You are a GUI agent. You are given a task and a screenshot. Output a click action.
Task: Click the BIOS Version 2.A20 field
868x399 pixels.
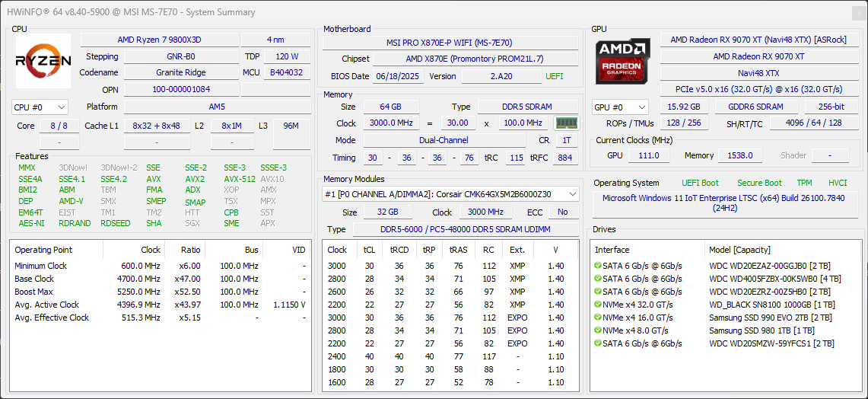(501, 76)
